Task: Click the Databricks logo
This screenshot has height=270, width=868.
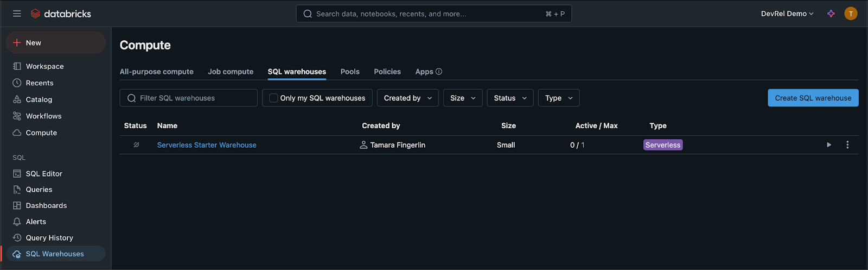Action: (x=61, y=14)
